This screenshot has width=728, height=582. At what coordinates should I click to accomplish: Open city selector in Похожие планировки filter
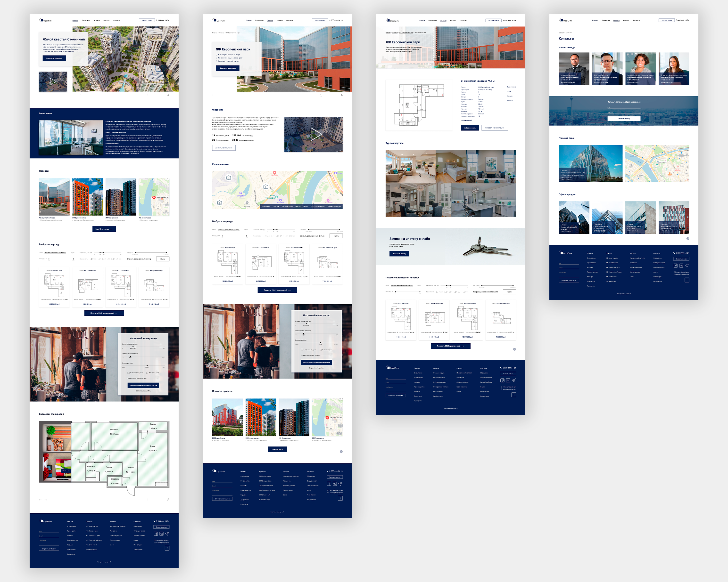coord(402,285)
